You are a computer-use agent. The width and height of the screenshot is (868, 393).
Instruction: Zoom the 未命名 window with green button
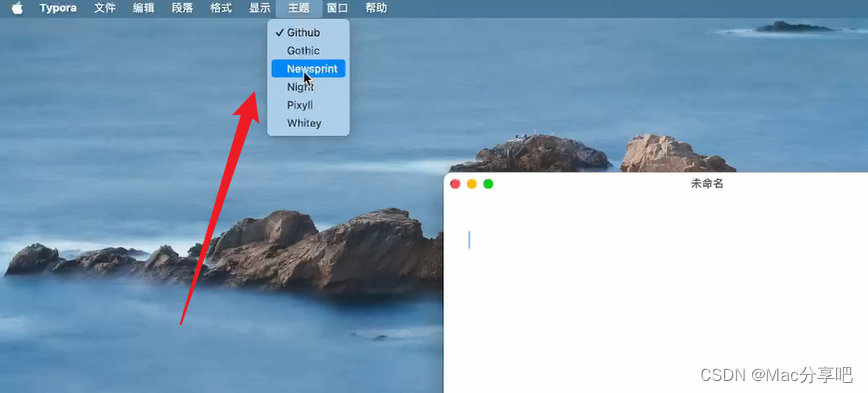point(488,184)
